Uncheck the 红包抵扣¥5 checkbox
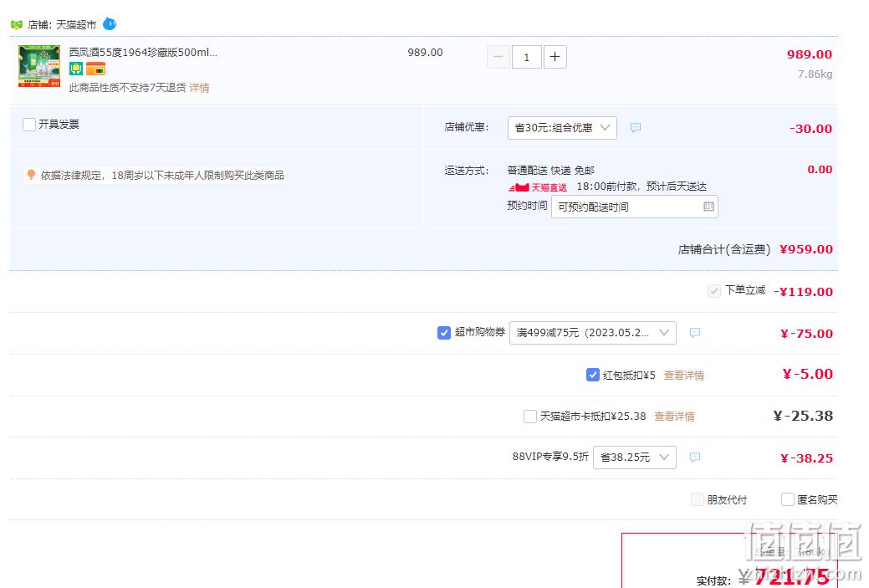Viewport: 869px width, 588px height. coord(592,375)
